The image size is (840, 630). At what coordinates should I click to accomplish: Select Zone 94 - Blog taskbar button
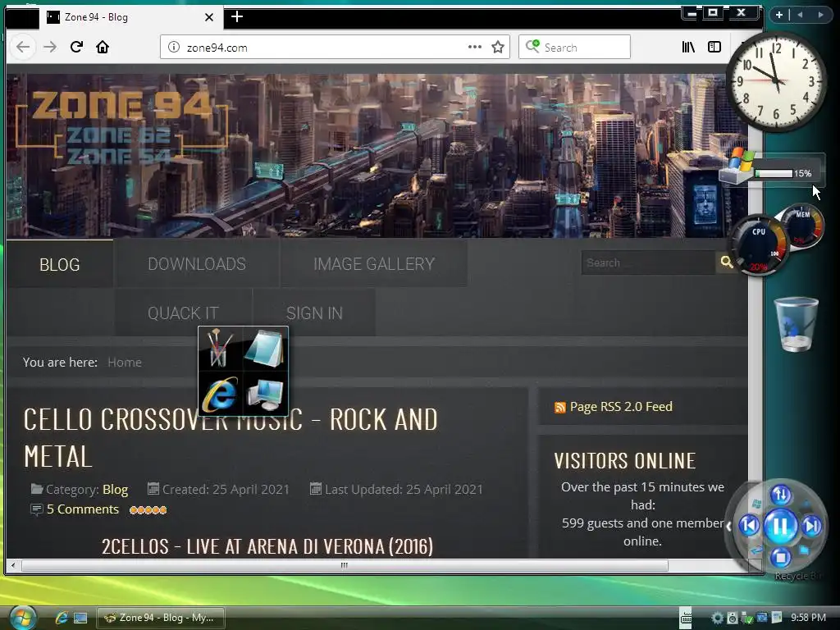(160, 618)
